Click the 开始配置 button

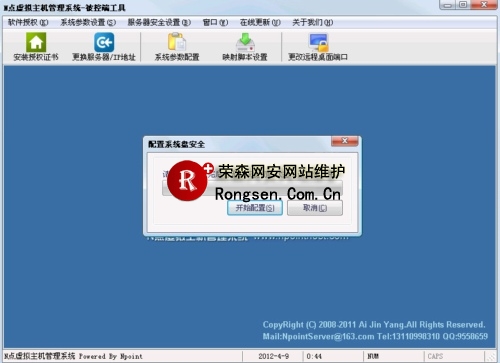(255, 208)
